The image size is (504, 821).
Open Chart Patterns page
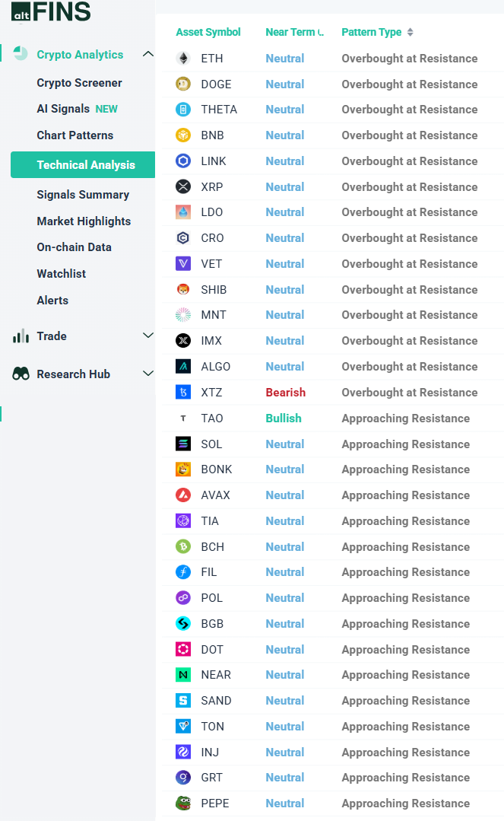pos(74,135)
